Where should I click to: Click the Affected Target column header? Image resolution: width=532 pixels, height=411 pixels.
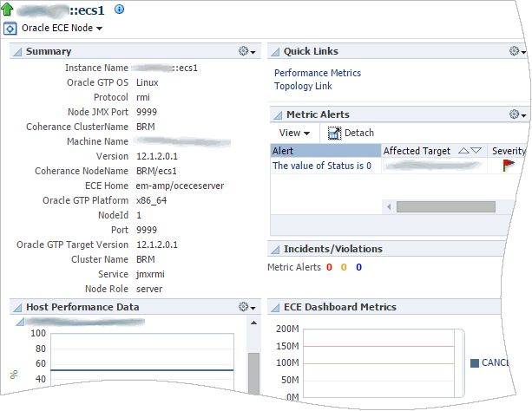(417, 151)
